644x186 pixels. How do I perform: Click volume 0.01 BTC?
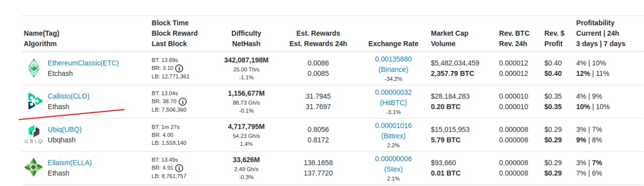tap(445, 173)
